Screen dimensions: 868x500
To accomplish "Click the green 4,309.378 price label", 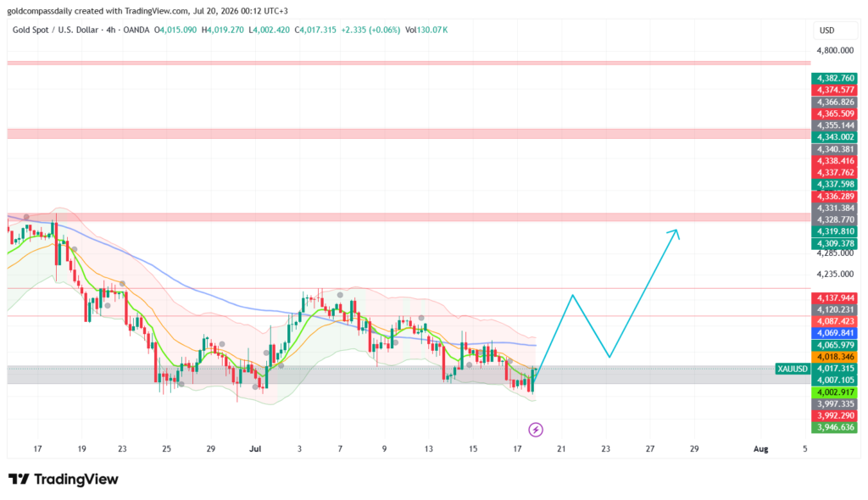I will point(835,243).
